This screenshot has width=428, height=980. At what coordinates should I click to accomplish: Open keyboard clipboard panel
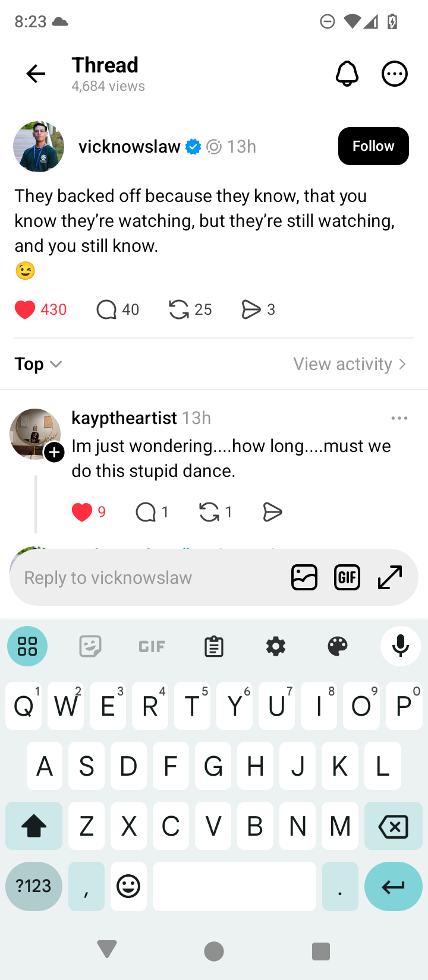[x=214, y=646]
